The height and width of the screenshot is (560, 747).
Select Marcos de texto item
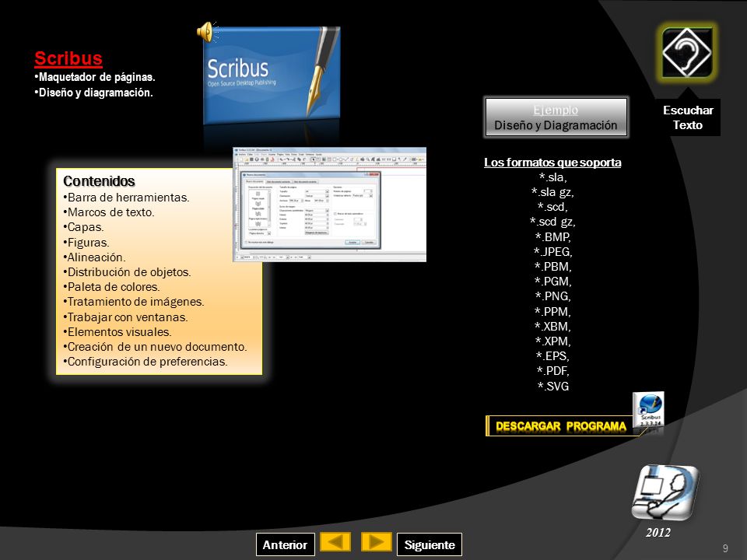tap(109, 212)
